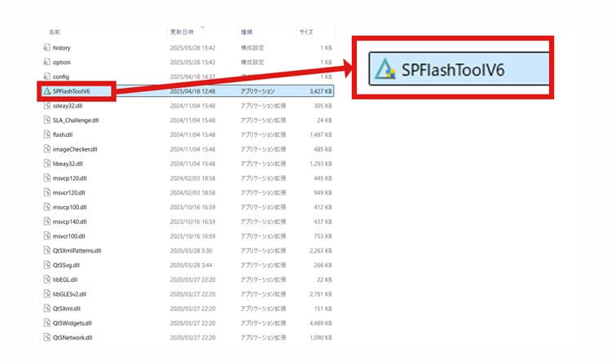This screenshot has width=611, height=364.
Task: Click the Qt5Network.dll file icon
Action: [x=46, y=337]
